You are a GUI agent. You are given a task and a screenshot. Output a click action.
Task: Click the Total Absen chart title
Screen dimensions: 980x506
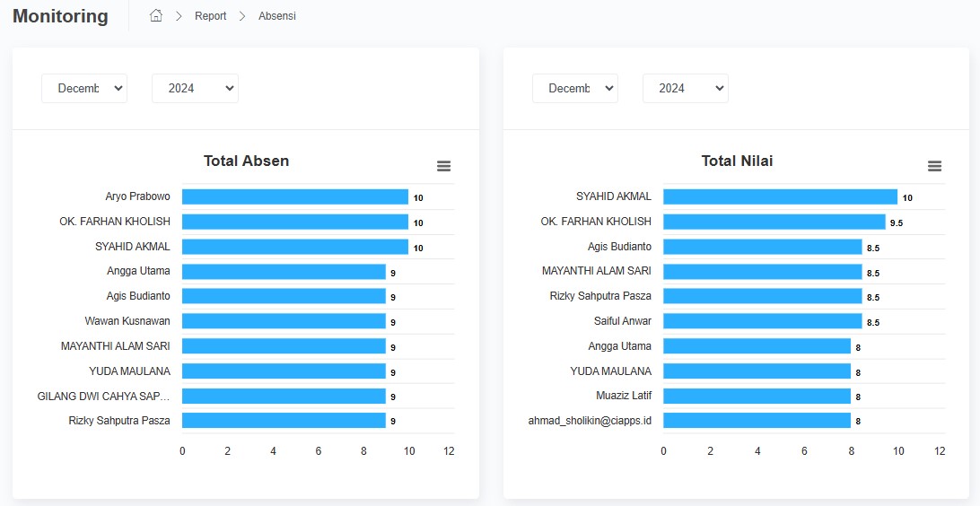pos(246,161)
